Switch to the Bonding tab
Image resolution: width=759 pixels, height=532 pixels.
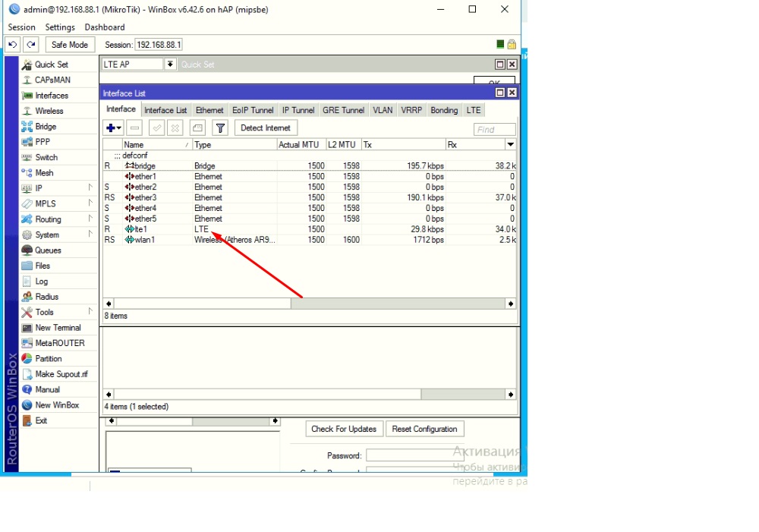tap(444, 110)
